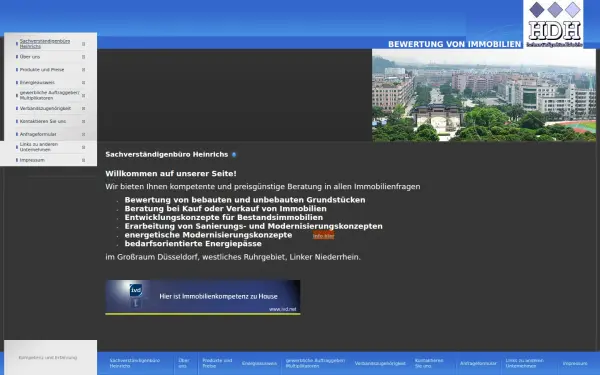600x375 pixels.
Task: Click footer link Über uns
Action: click(x=184, y=363)
